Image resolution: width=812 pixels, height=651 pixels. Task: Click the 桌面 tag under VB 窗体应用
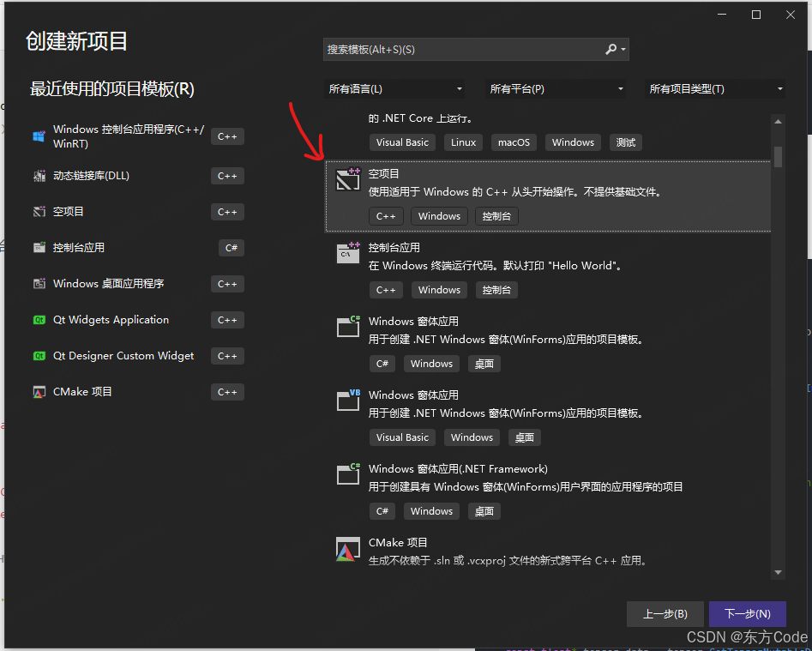pos(525,437)
